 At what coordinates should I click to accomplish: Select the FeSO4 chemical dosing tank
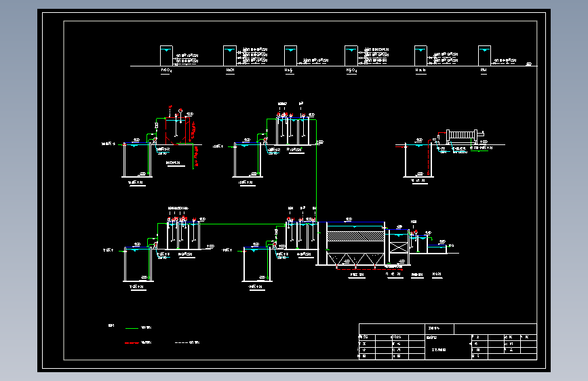[x=166, y=56]
